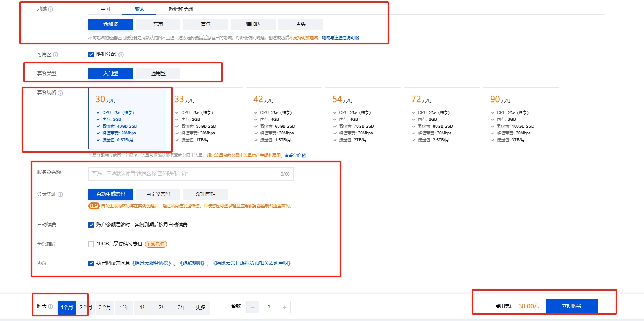The height and width of the screenshot is (321, 644).
Task: Enable the 10GB共享存储特惠包 checkbox
Action: pos(91,244)
